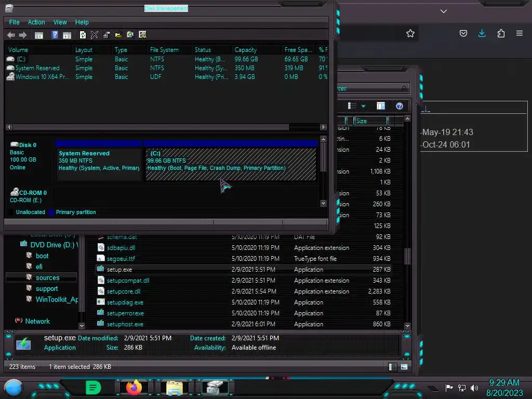Screen dimensions: 532x399
Task: Open Firefox Downloads arrow icon
Action: 482,33
